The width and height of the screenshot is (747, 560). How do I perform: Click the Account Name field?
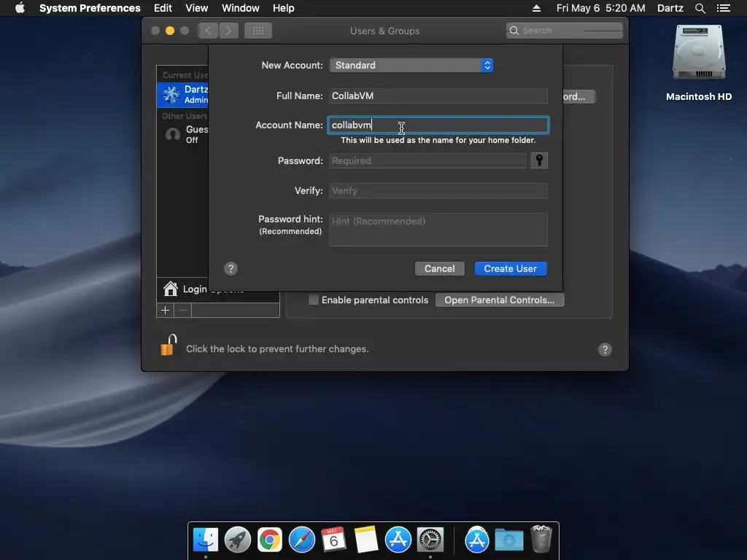click(438, 125)
